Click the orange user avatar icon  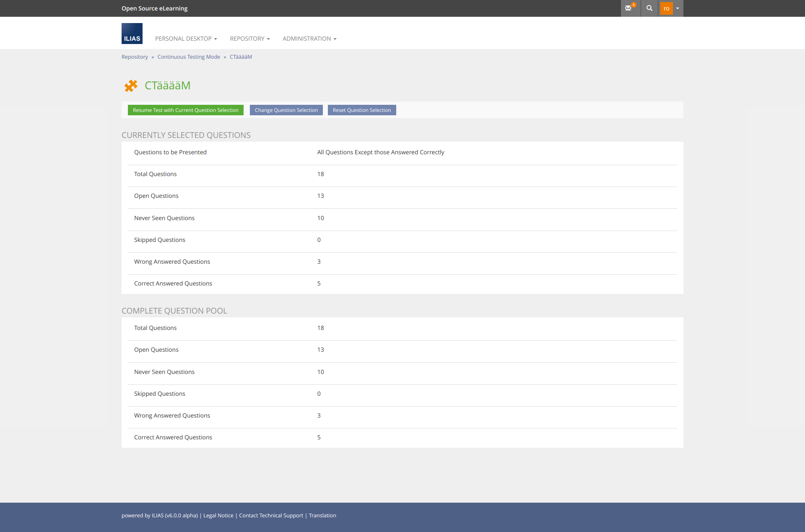point(666,8)
